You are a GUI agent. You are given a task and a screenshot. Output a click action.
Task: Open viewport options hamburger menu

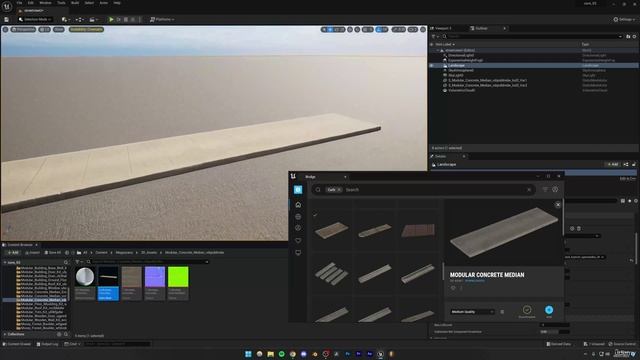tap(5, 29)
